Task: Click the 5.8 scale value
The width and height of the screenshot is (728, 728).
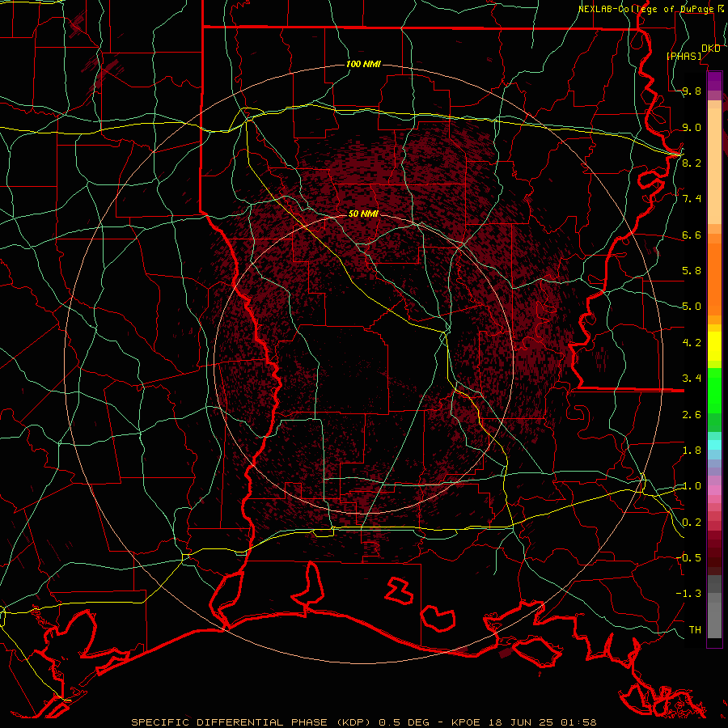Action: point(692,271)
